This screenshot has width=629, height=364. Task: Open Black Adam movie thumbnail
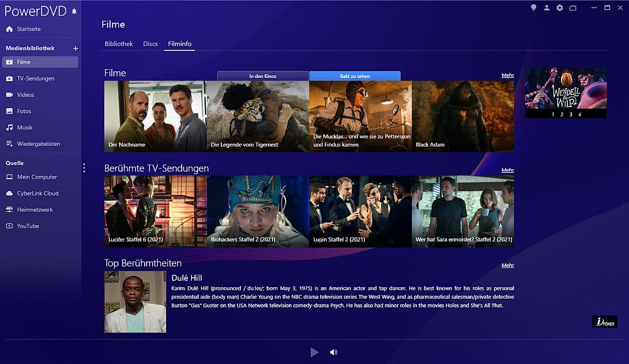point(463,116)
